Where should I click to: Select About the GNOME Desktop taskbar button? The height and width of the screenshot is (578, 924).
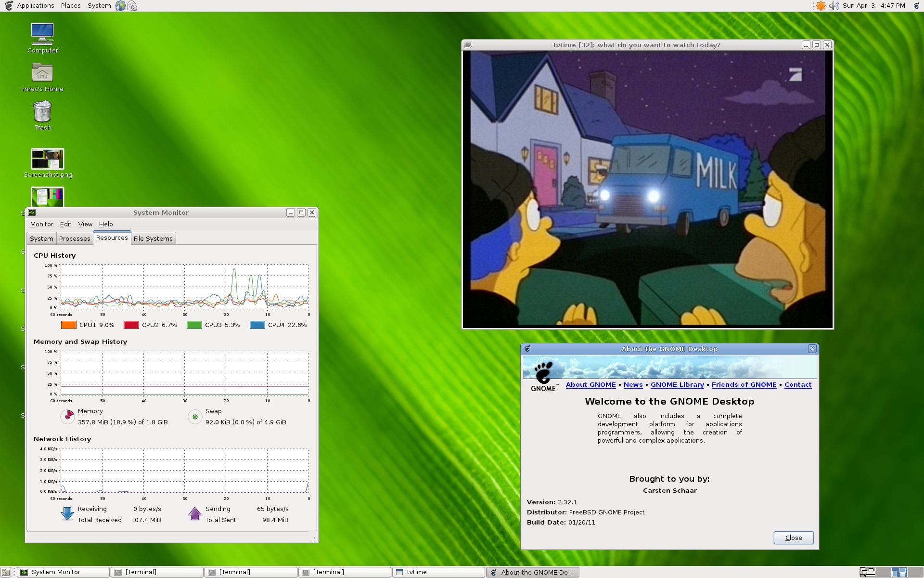point(532,572)
